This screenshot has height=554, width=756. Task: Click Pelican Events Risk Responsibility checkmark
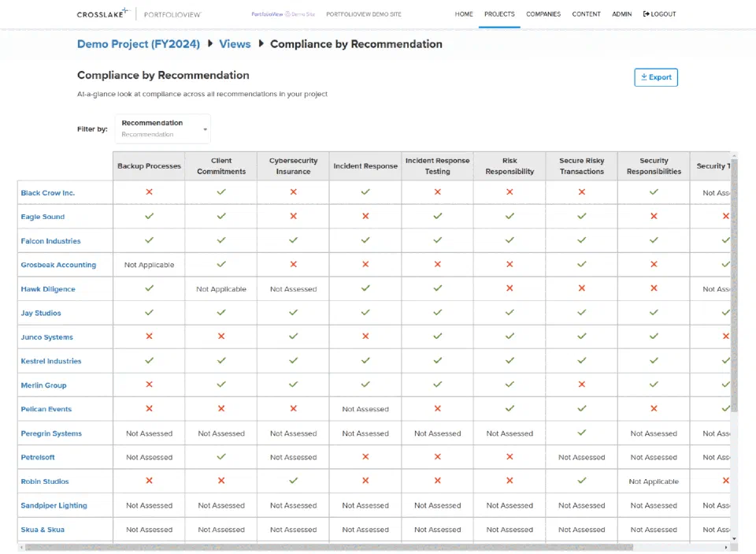point(510,408)
